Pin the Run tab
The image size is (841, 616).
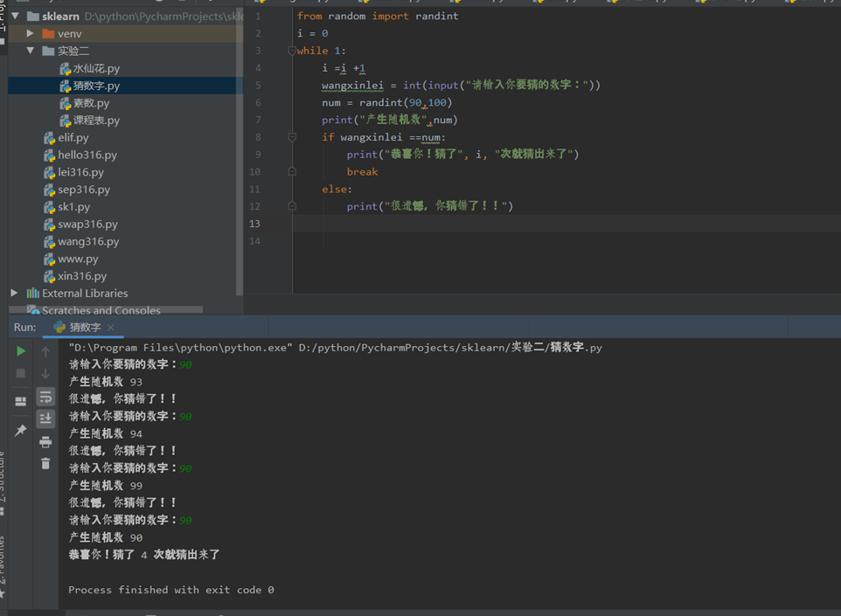(x=21, y=430)
